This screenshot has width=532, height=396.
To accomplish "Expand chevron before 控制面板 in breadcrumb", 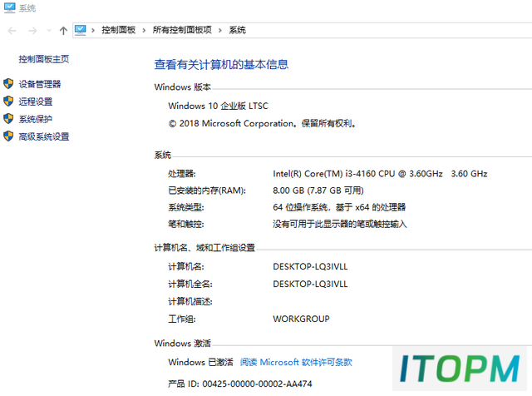I will coord(93,31).
